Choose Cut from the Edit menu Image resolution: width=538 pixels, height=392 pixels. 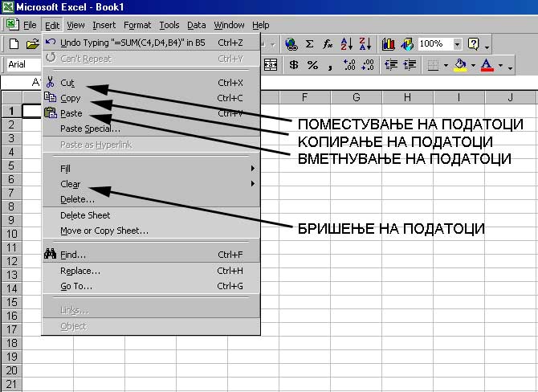(151, 83)
